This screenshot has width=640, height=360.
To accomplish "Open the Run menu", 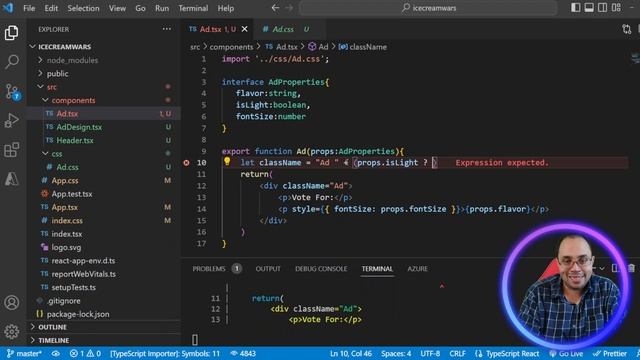I will (162, 8).
